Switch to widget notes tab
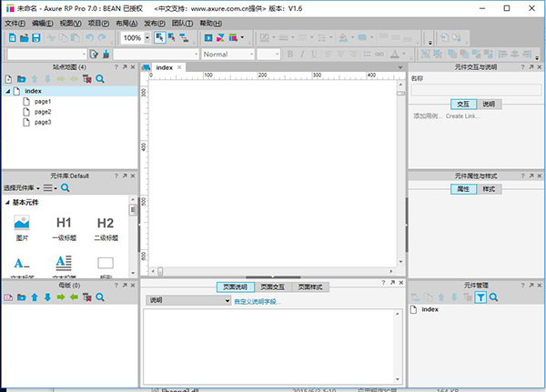The image size is (546, 392). 489,104
